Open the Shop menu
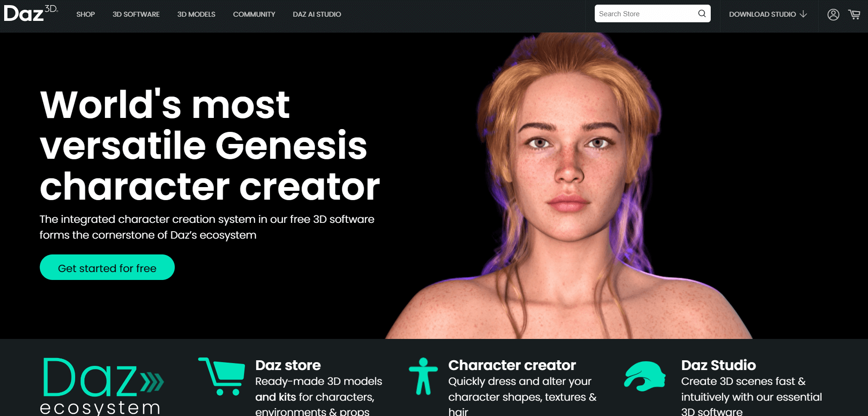Screen dimensions: 868x416 coord(85,14)
